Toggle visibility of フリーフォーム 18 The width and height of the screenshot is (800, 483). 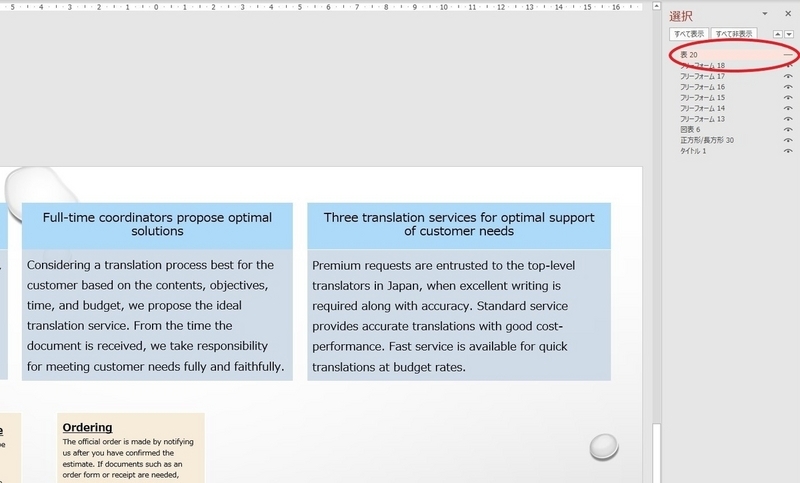788,65
